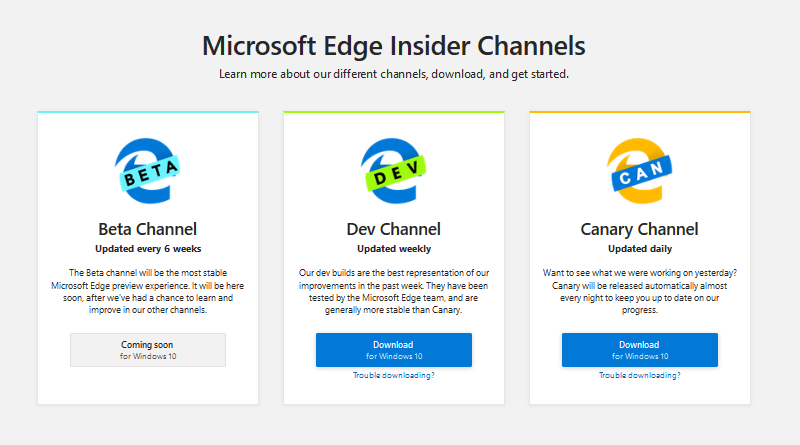Click the Canary description paragraph
The height and width of the screenshot is (445, 800).
639,291
